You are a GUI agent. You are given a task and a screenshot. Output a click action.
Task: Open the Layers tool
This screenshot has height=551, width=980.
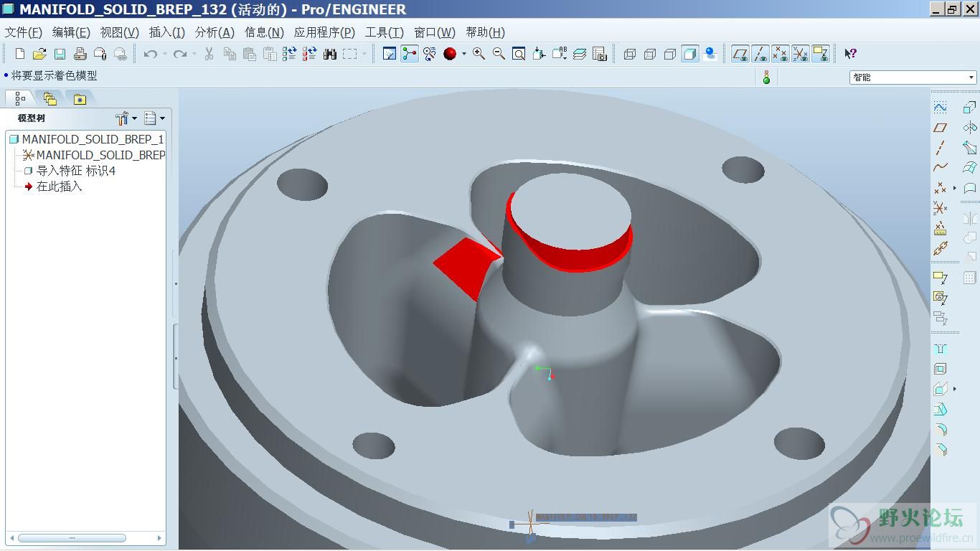tap(580, 54)
